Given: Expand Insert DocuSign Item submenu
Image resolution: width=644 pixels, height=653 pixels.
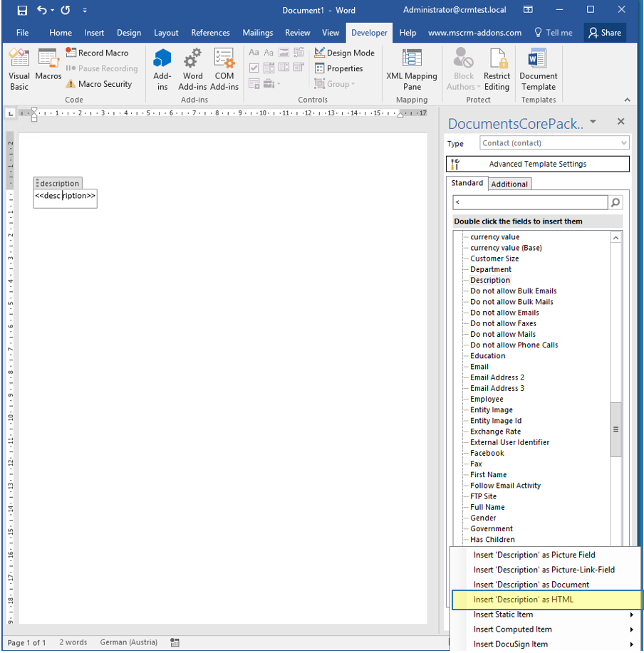Looking at the screenshot, I should (546, 644).
